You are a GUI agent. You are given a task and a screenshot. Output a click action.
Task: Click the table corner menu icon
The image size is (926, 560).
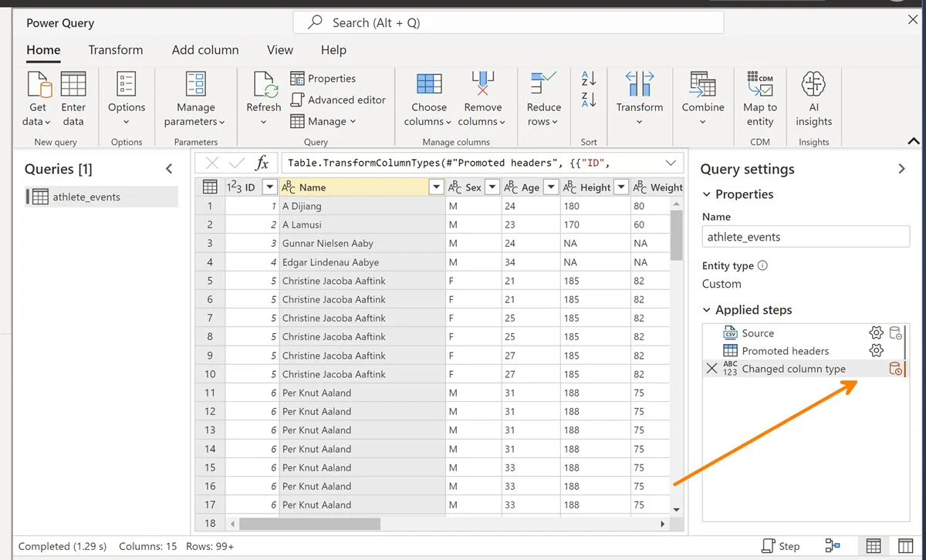[x=209, y=187]
